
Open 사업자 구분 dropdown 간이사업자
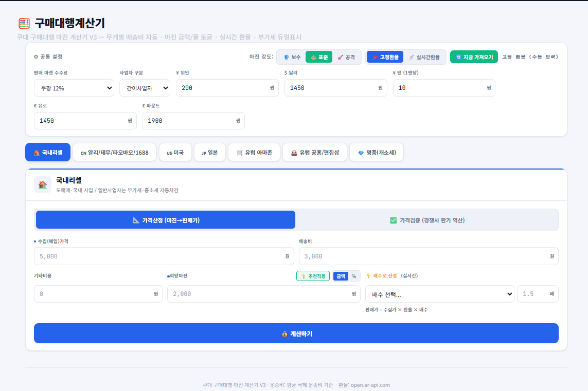pyautogui.click(x=145, y=88)
